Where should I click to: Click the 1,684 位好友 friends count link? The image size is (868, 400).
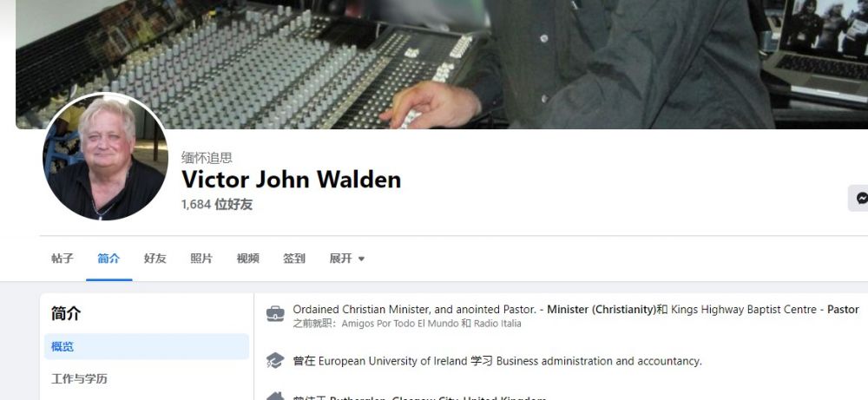[217, 205]
